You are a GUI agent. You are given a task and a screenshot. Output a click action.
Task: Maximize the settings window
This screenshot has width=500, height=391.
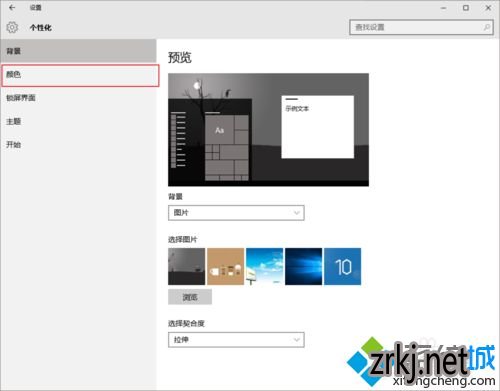pyautogui.click(x=466, y=8)
